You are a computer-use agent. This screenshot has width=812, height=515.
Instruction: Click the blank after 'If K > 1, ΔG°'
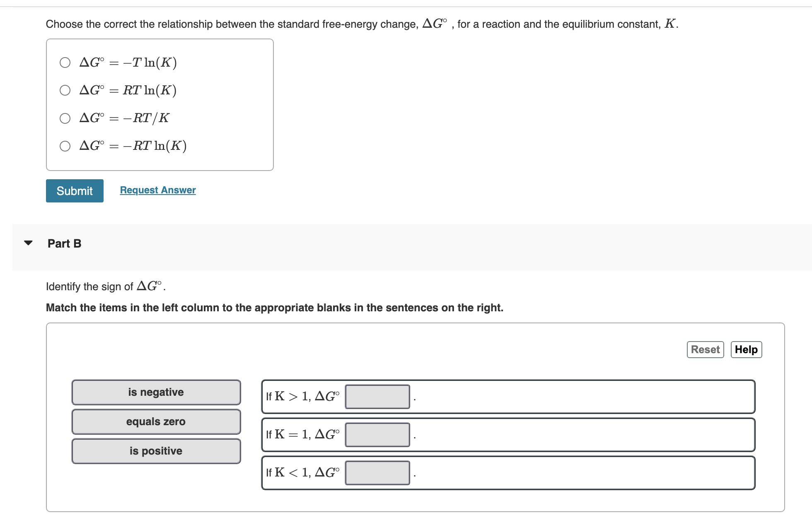[377, 397]
